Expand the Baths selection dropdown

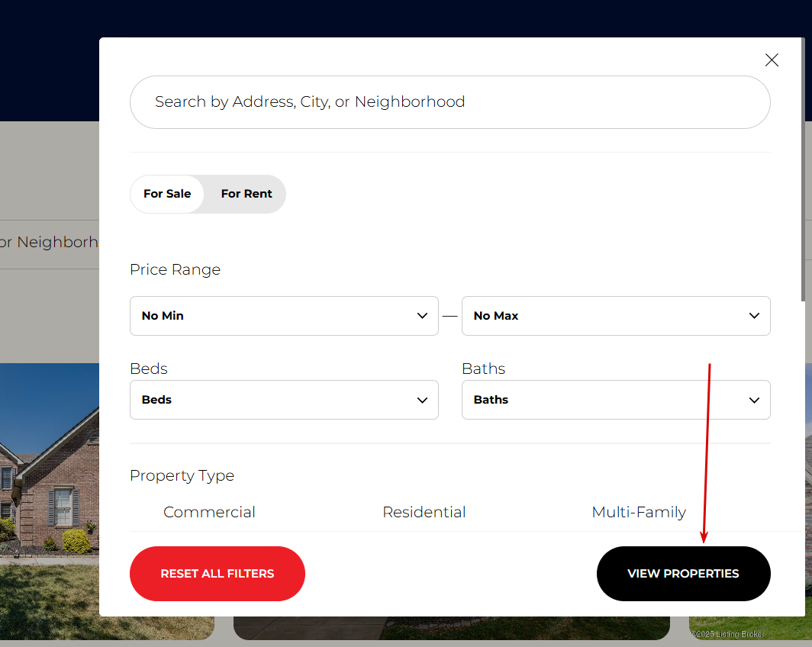(616, 400)
